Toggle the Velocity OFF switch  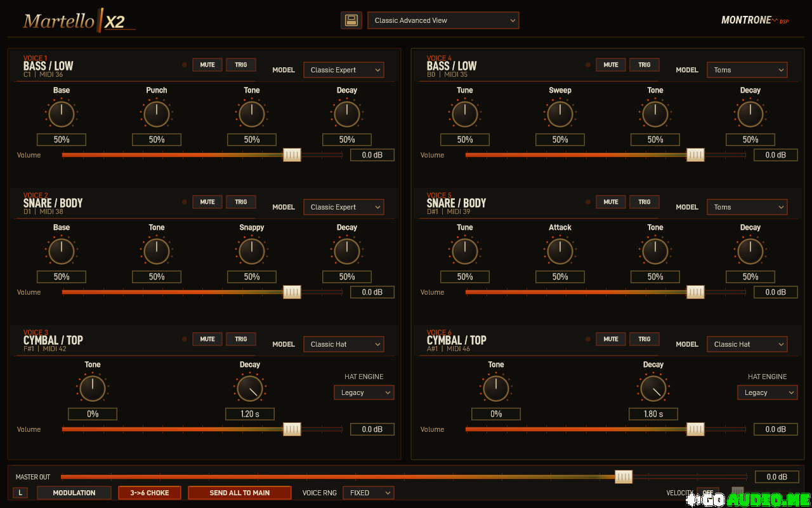(x=708, y=493)
